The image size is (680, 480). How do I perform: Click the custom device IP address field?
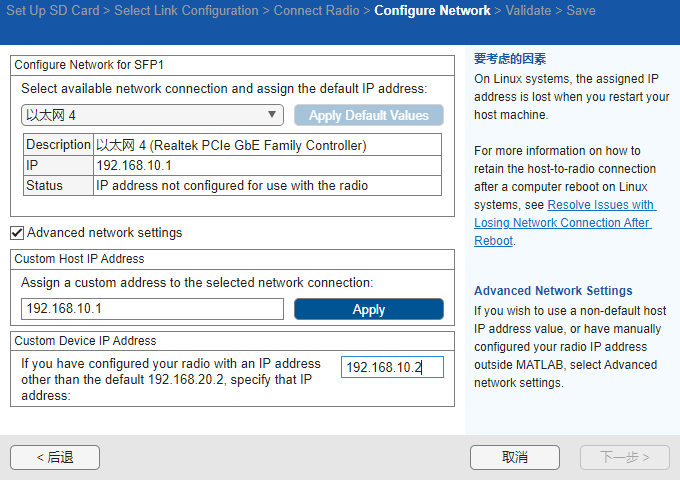[392, 367]
